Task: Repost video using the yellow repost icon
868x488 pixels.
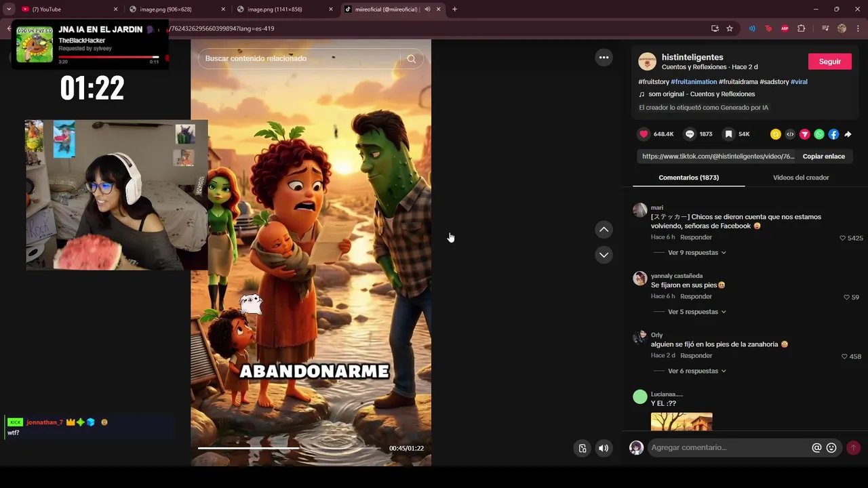Action: 776,134
